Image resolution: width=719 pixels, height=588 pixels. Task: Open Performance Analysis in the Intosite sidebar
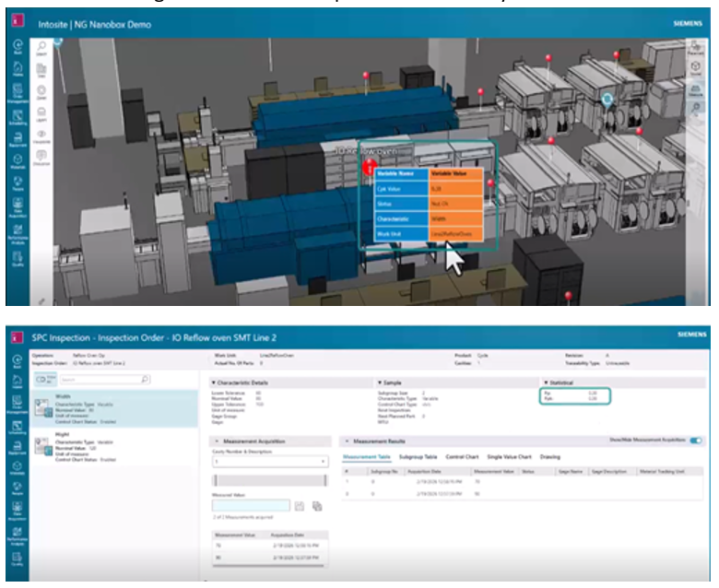(x=18, y=234)
